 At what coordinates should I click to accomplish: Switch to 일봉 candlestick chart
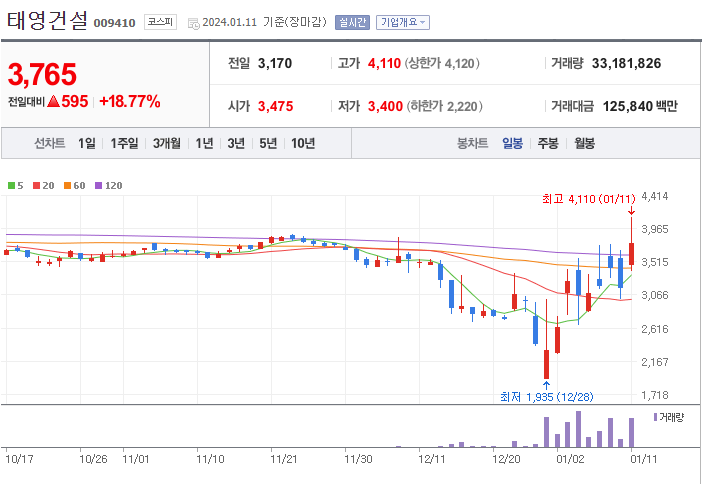(x=512, y=144)
